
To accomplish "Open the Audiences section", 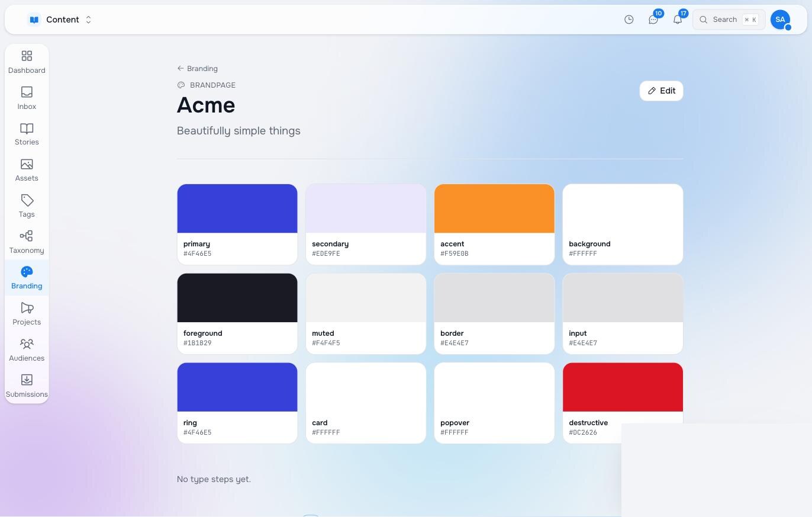I will [x=27, y=350].
